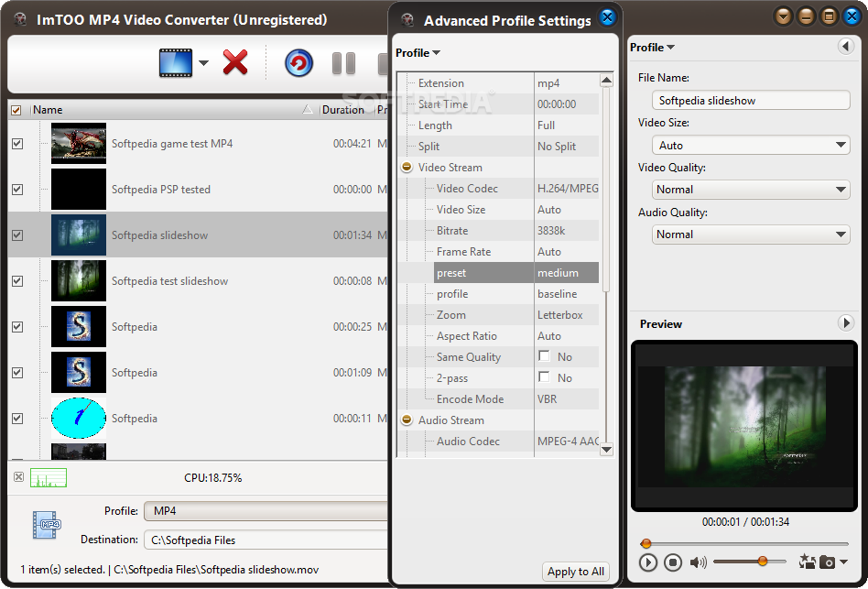
Task: Select the Softpedia test slideshow thumbnail
Action: (x=79, y=280)
